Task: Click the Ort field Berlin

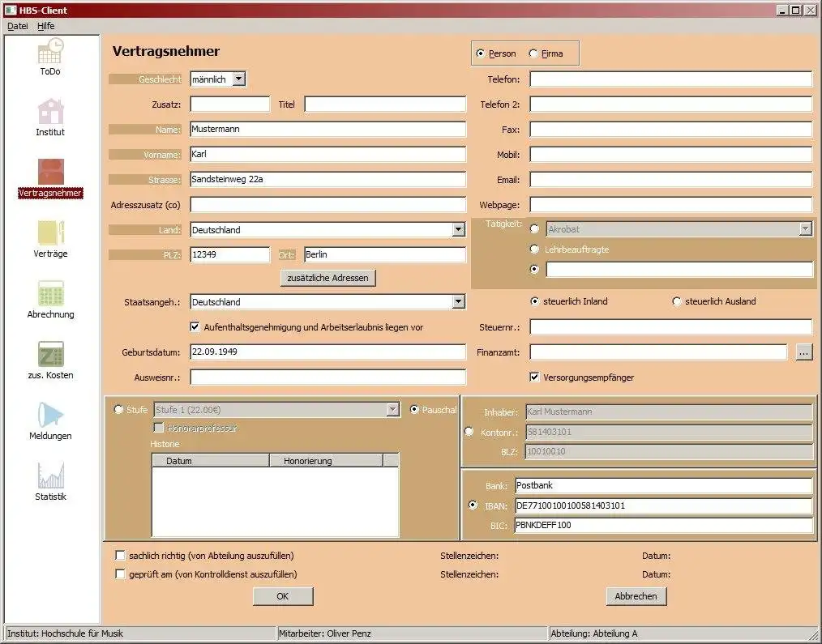Action: coord(385,254)
